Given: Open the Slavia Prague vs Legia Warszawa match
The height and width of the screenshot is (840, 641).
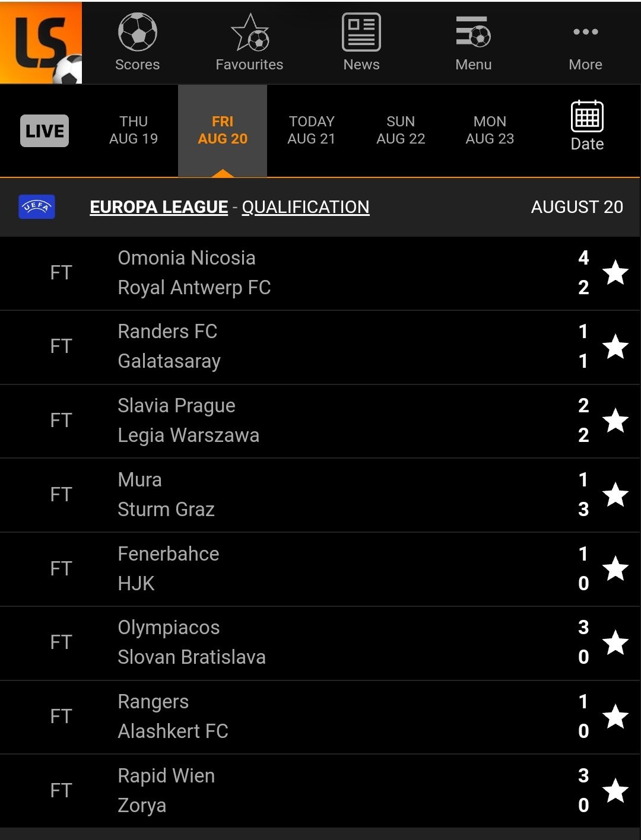Looking at the screenshot, I should coord(320,421).
